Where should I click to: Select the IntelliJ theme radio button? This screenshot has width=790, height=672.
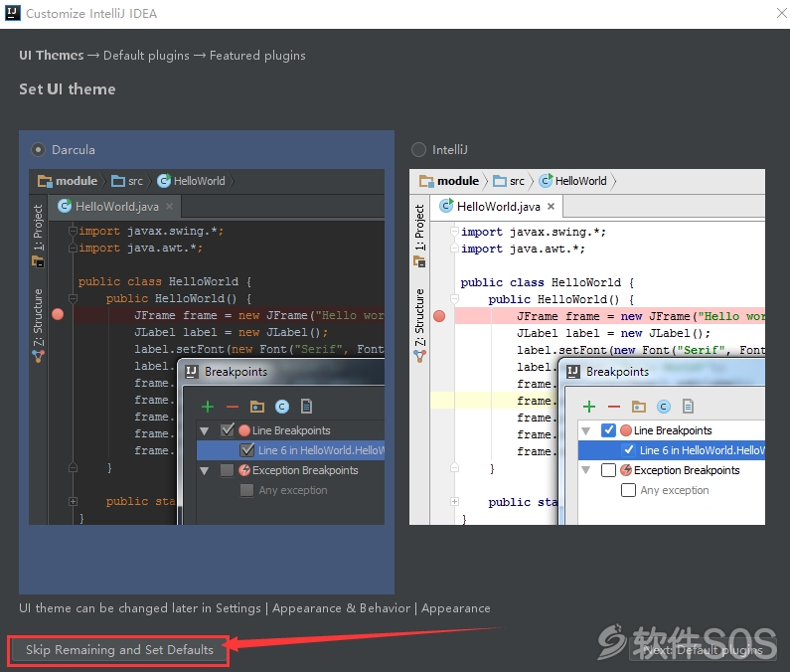pyautogui.click(x=418, y=150)
